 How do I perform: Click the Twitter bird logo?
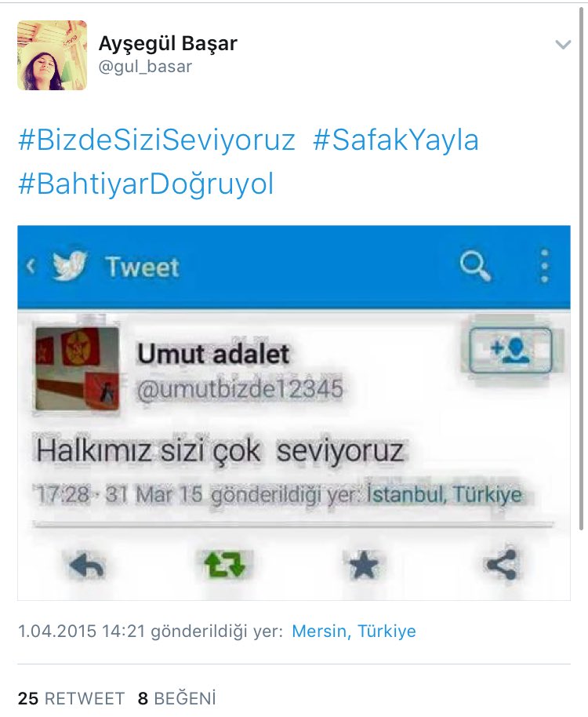[x=69, y=266]
